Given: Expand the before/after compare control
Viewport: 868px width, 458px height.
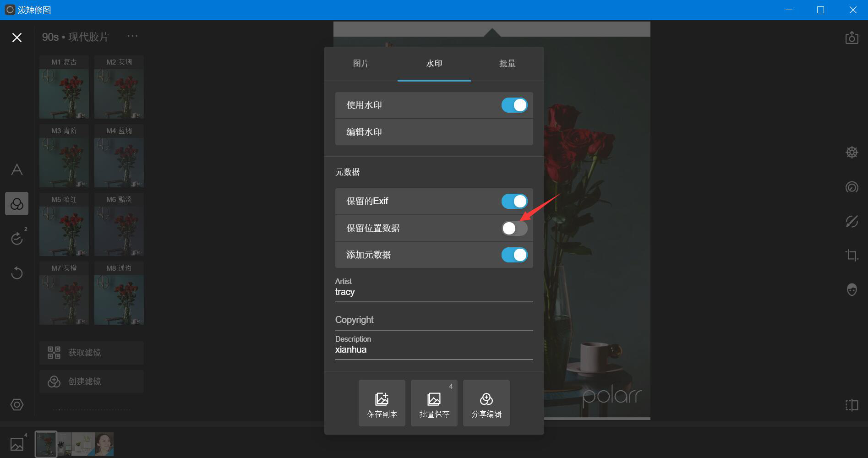Looking at the screenshot, I should tap(851, 405).
